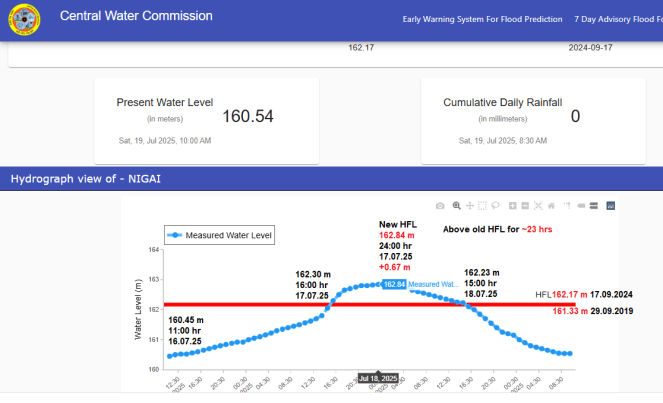Activate Box Select tool in chart toolbar
This screenshot has height=403, width=663.
tap(482, 206)
